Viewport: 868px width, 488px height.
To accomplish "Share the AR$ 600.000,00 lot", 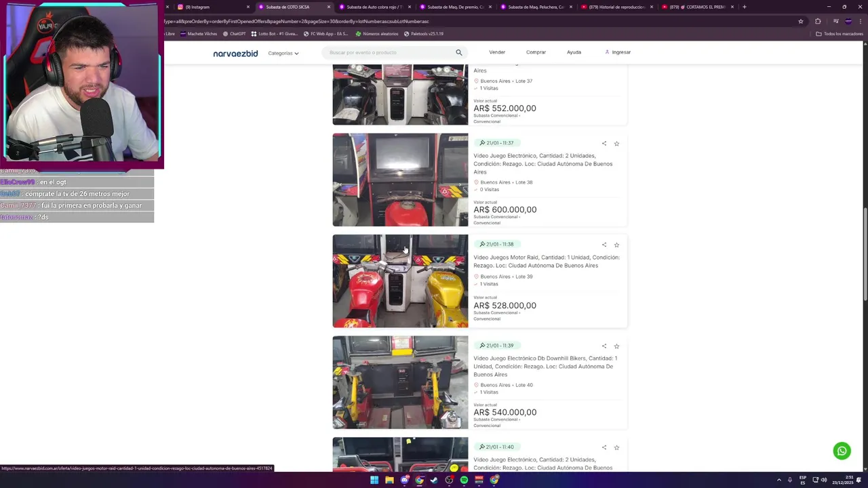I will (x=604, y=143).
